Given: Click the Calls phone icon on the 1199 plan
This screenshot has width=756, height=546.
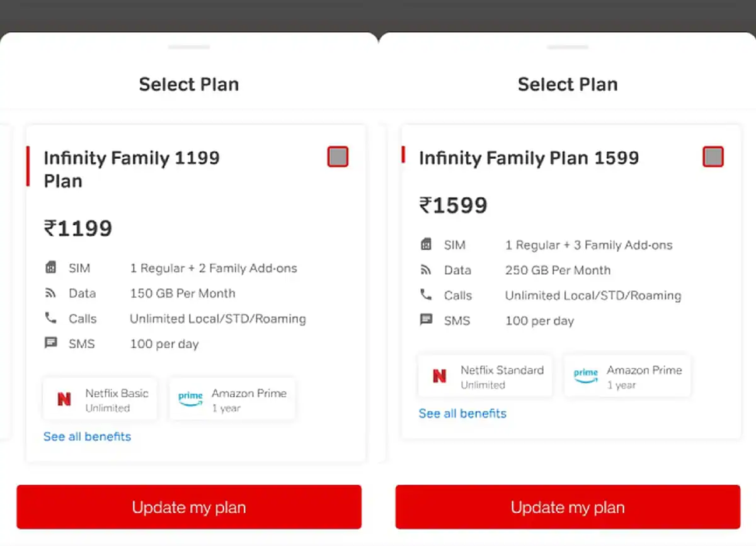Looking at the screenshot, I should (54, 318).
